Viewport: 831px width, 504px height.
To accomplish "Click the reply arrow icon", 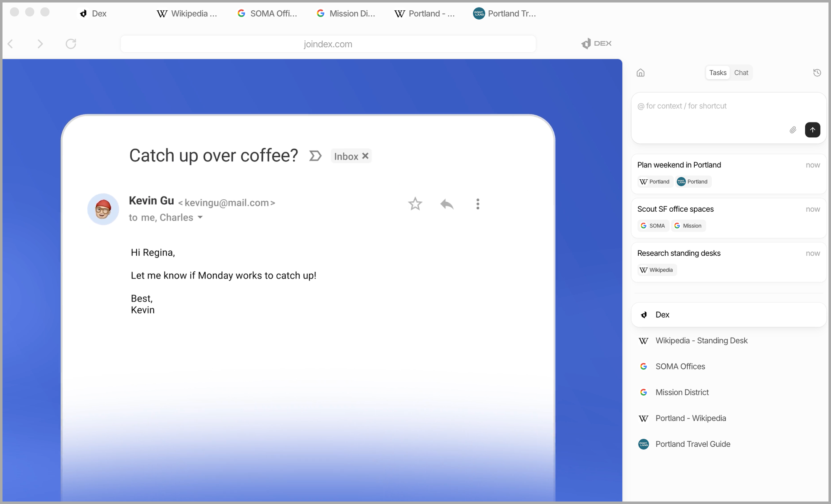I will point(447,204).
